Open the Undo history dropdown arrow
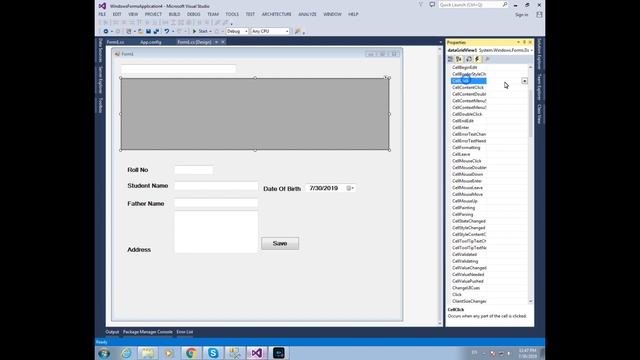 (173, 31)
